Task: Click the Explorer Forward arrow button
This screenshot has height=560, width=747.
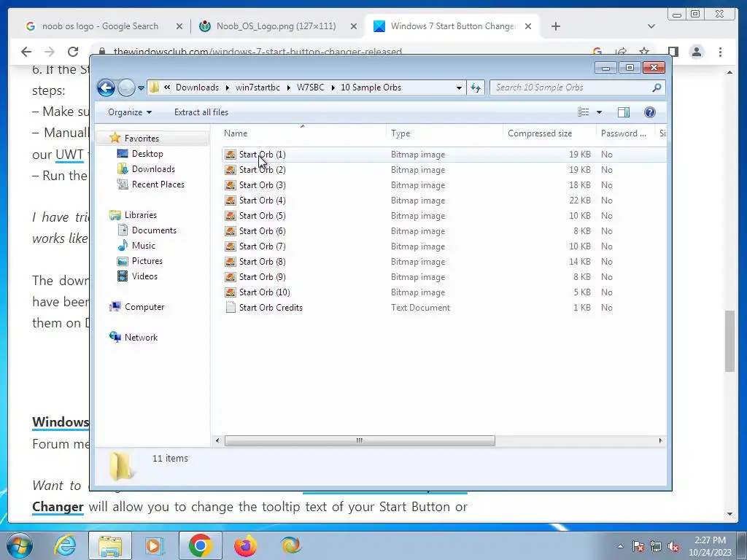Action: 126,87
